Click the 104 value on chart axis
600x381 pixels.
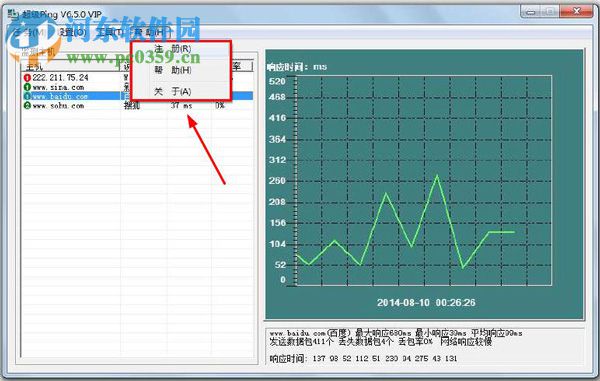277,244
